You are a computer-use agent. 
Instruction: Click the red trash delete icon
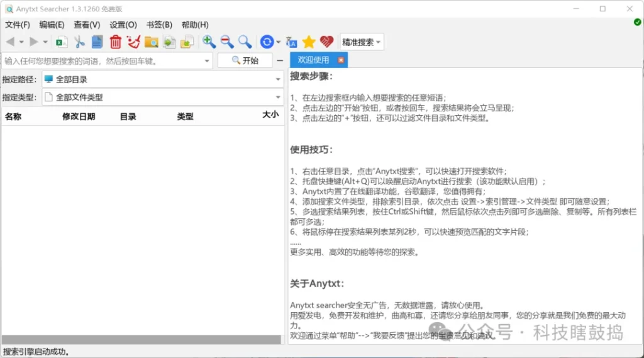[116, 42]
